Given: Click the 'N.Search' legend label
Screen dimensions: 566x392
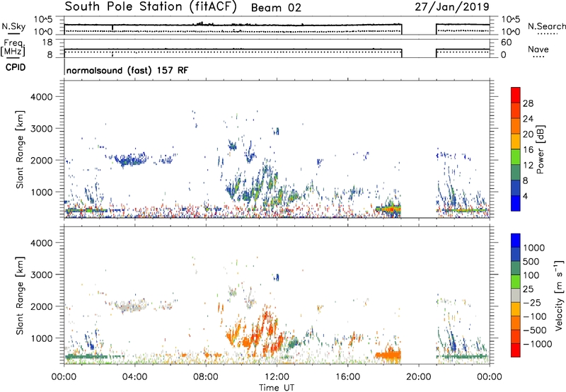Looking at the screenshot, I should (546, 26).
